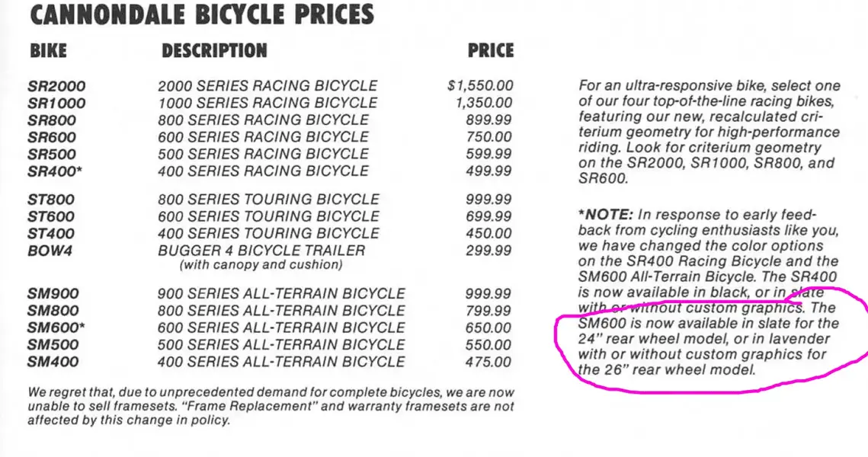Click the DESCRIPTION column header
This screenshot has width=868, height=457.
[x=214, y=51]
